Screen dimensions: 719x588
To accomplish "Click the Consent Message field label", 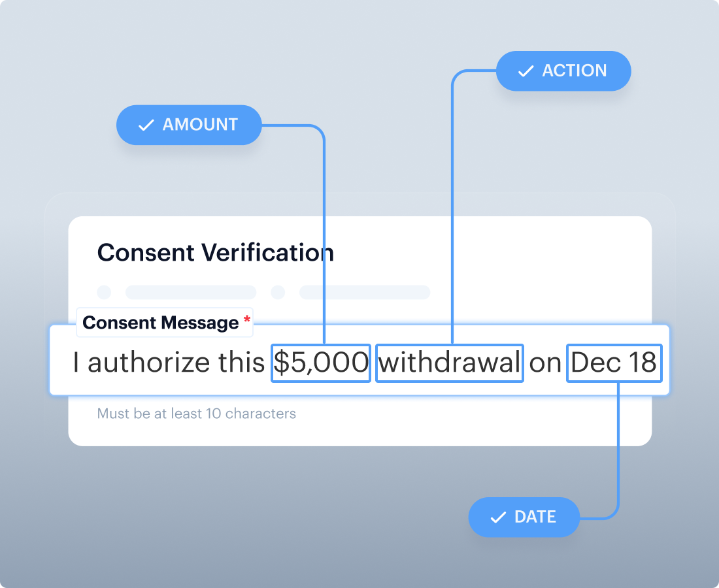I will [161, 323].
